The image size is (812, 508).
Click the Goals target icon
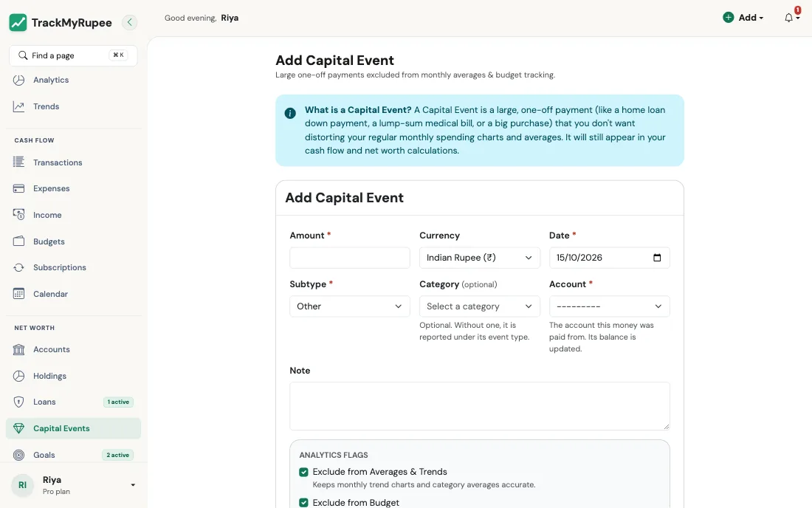coord(18,455)
